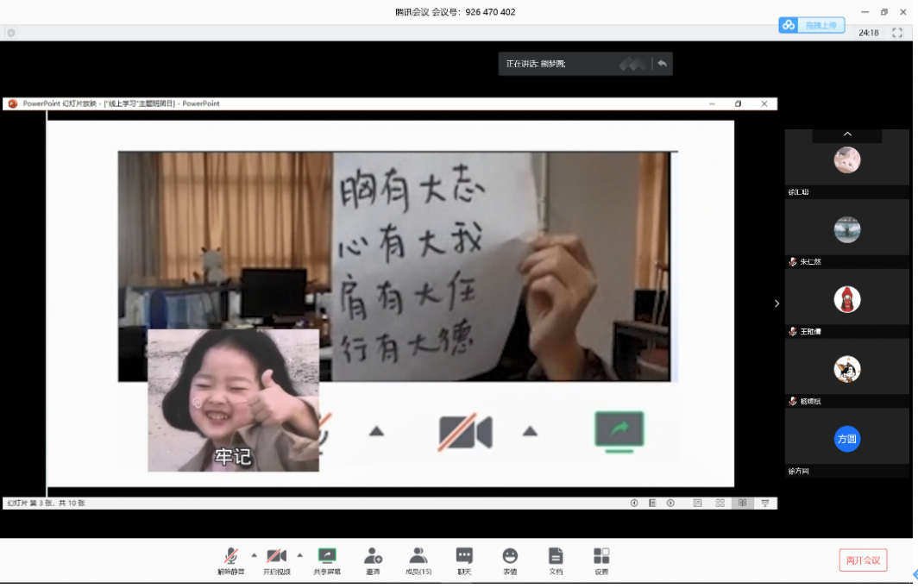The image size is (918, 588).
Task: Select participant thumbnail 方圆
Action: click(x=847, y=439)
